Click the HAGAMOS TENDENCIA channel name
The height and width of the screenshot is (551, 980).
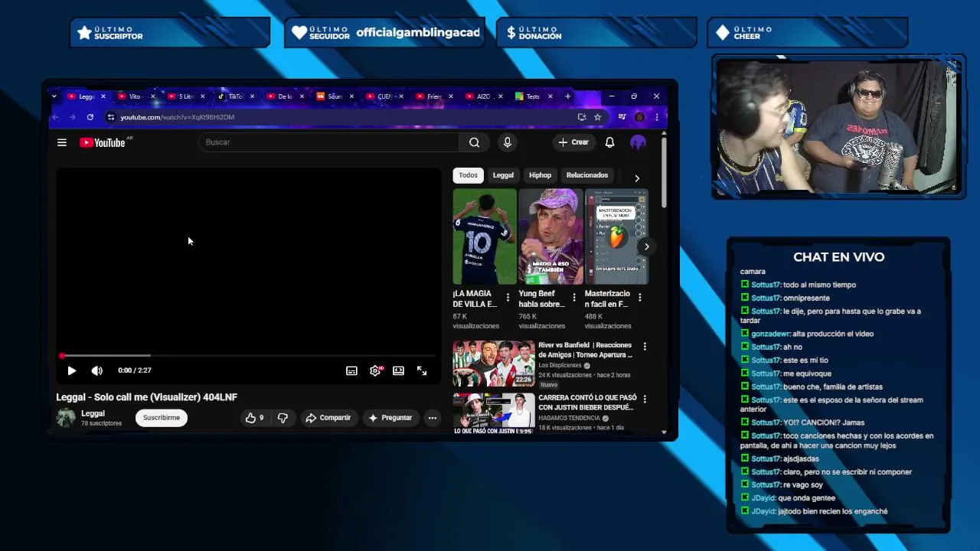tap(570, 418)
